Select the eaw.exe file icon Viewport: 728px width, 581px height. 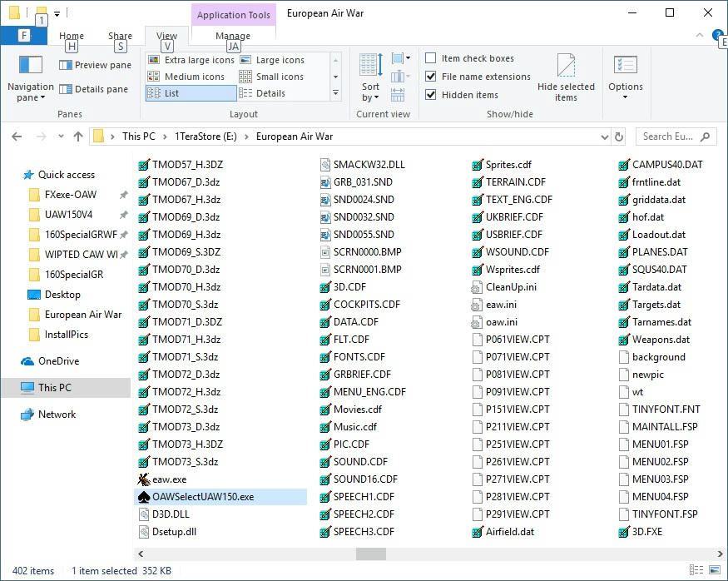(x=144, y=479)
